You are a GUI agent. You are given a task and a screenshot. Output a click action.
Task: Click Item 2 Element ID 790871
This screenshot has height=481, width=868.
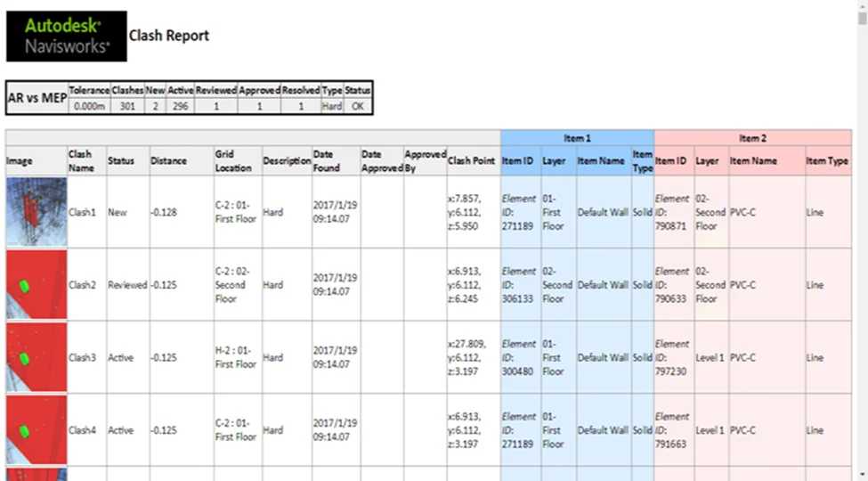pos(672,212)
